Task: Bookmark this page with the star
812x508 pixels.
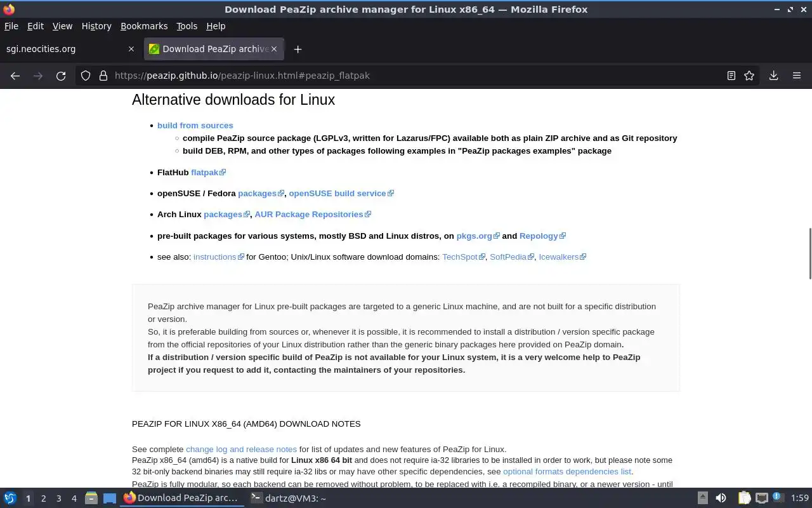Action: point(749,76)
